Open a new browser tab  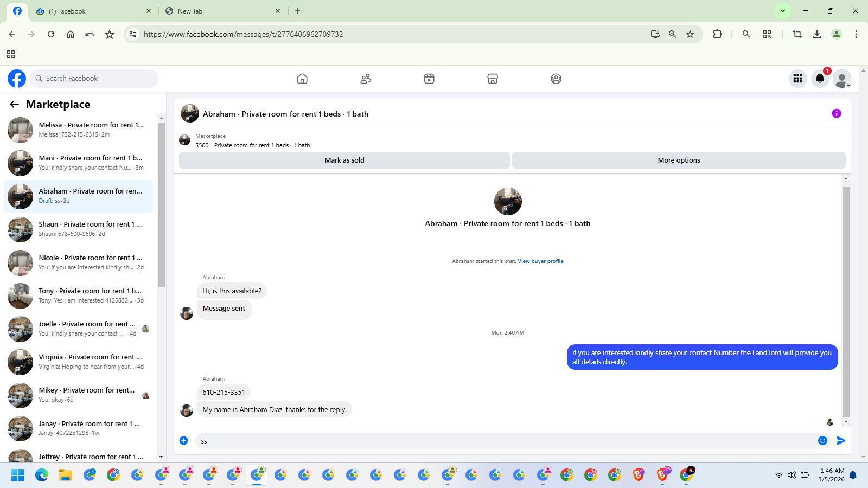[x=297, y=11]
